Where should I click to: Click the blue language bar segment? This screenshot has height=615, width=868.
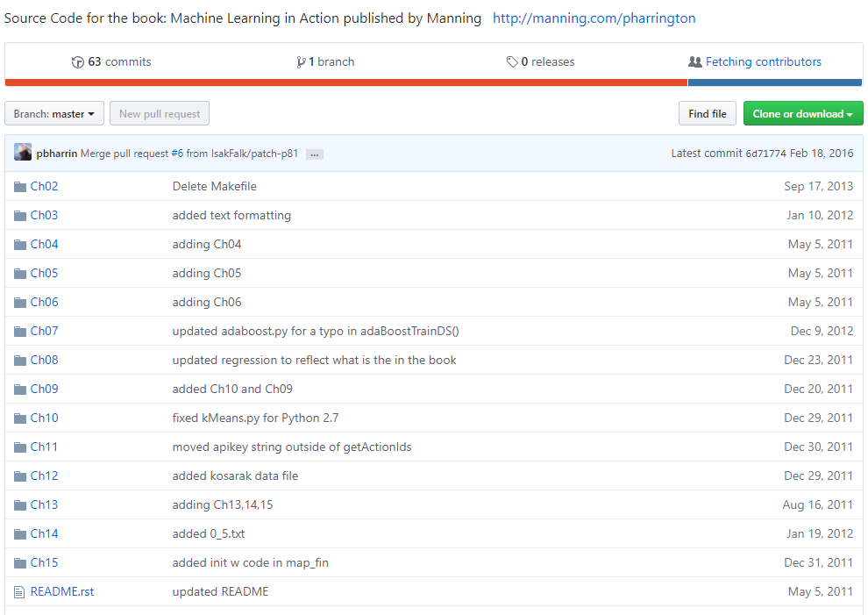774,82
